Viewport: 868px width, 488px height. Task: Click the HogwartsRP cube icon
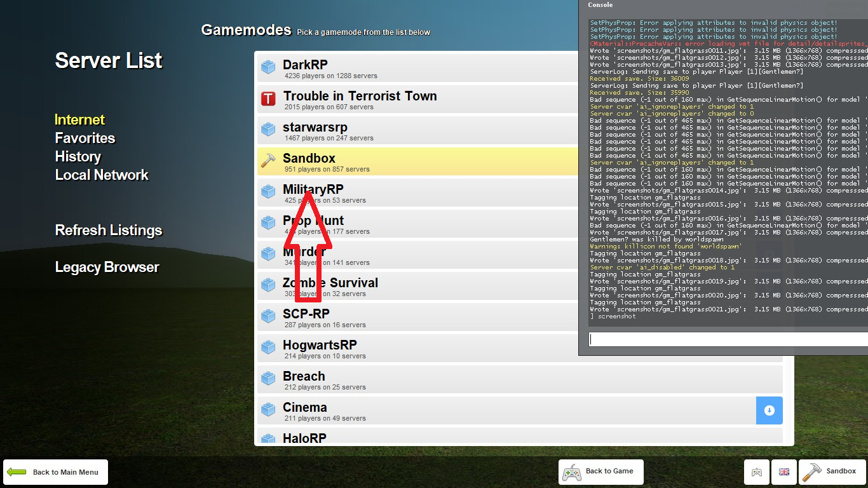click(268, 348)
